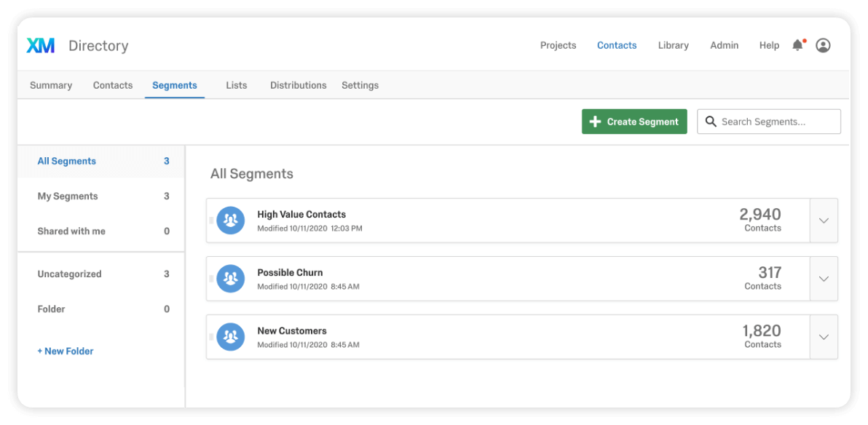The image size is (868, 425).
Task: Open the Projects menu item
Action: 558,45
